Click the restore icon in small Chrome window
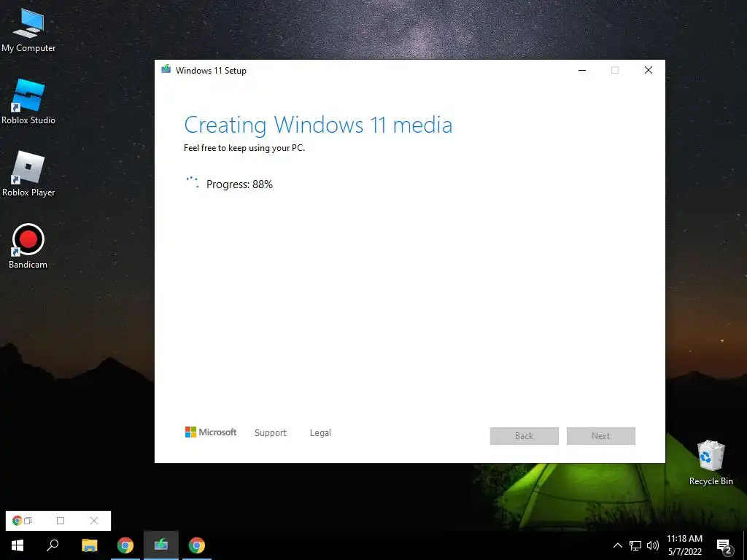 [28, 521]
